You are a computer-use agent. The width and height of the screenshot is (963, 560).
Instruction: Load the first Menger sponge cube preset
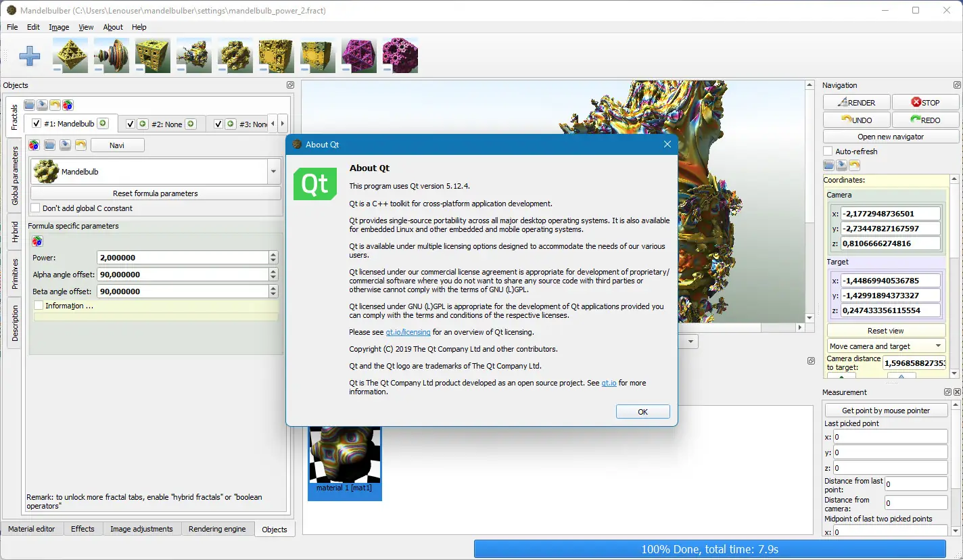153,55
